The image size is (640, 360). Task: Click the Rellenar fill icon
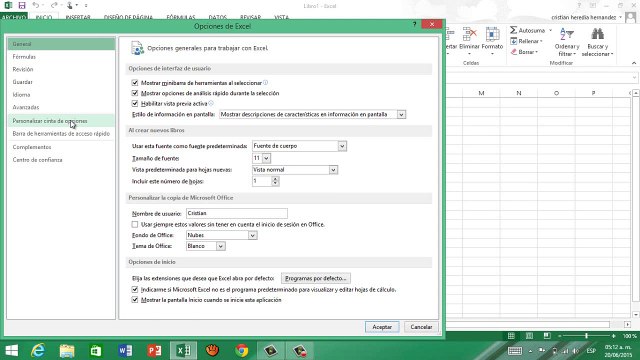coord(514,41)
